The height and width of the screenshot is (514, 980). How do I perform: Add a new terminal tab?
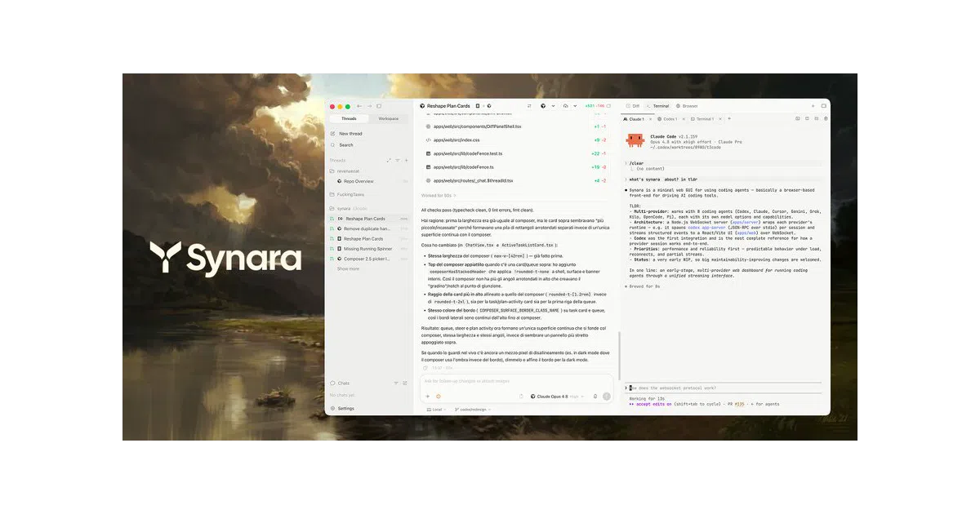(729, 118)
